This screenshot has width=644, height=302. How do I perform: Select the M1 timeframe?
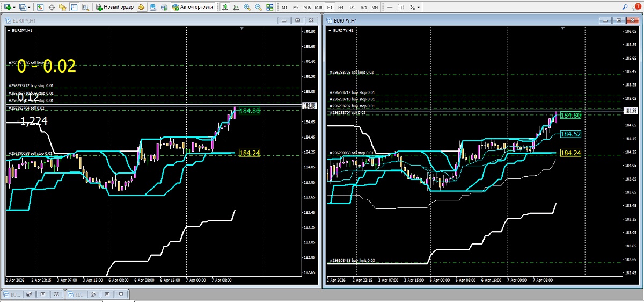pos(284,8)
